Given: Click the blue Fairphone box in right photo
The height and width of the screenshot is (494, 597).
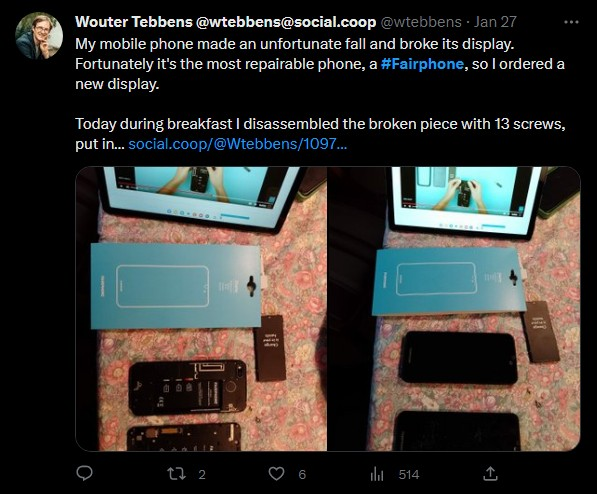Looking at the screenshot, I should tap(449, 281).
